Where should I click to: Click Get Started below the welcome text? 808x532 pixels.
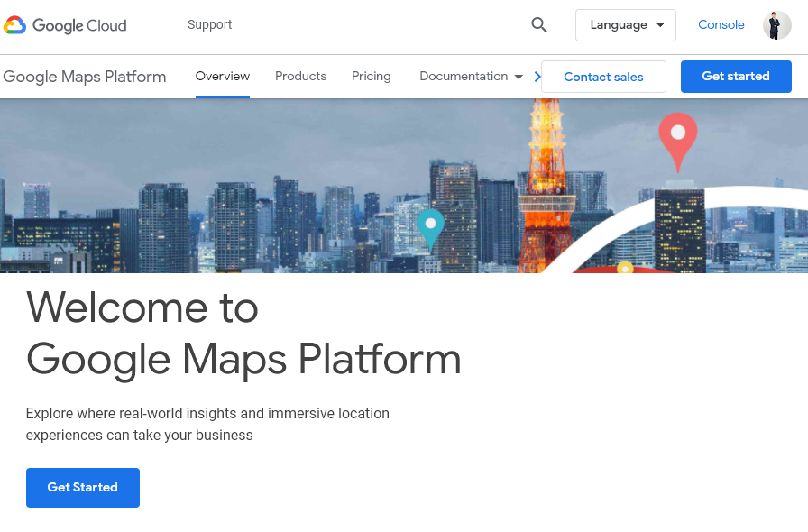(x=83, y=488)
